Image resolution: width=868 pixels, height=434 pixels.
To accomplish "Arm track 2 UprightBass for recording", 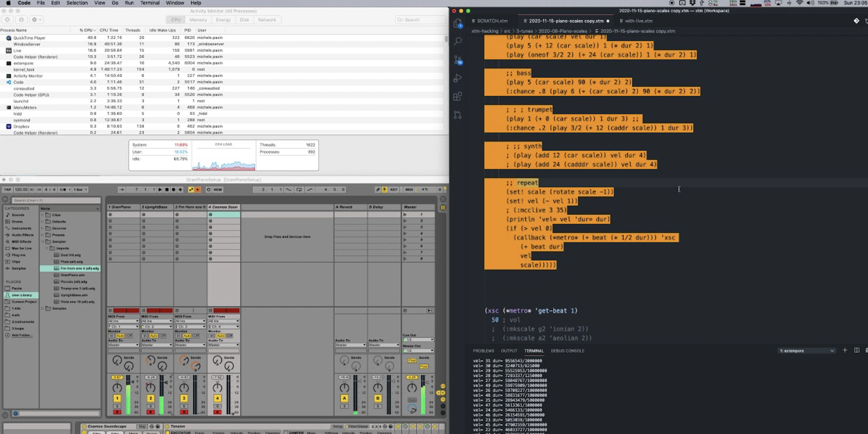I will point(151,412).
